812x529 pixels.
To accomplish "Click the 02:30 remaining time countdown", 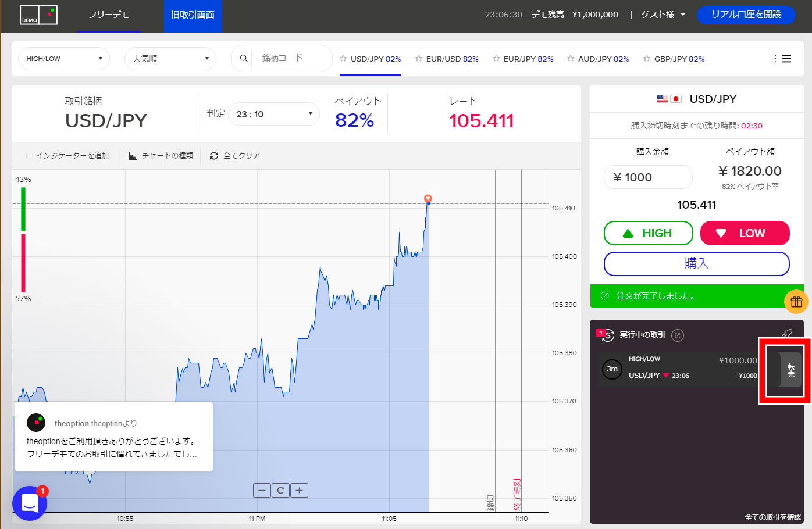I will [752, 126].
